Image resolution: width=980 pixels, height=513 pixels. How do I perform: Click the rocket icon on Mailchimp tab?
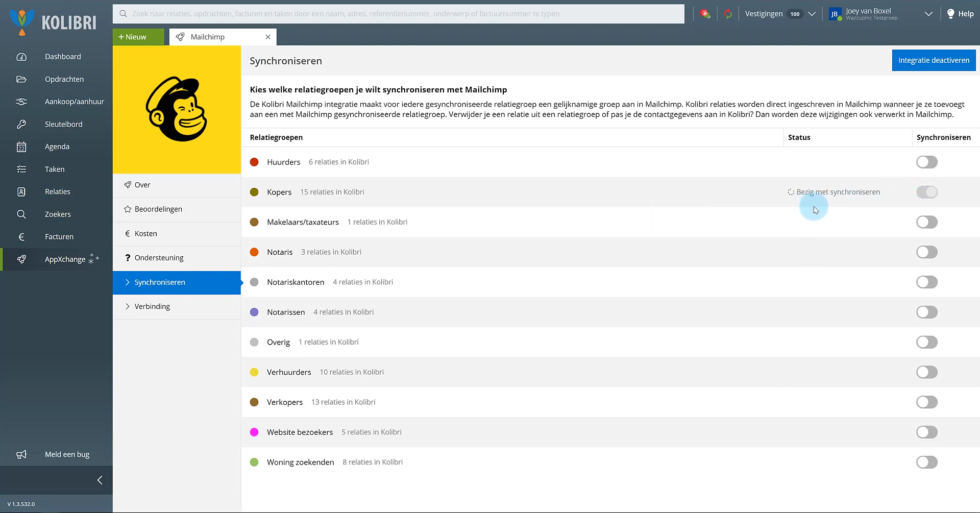[x=180, y=37]
